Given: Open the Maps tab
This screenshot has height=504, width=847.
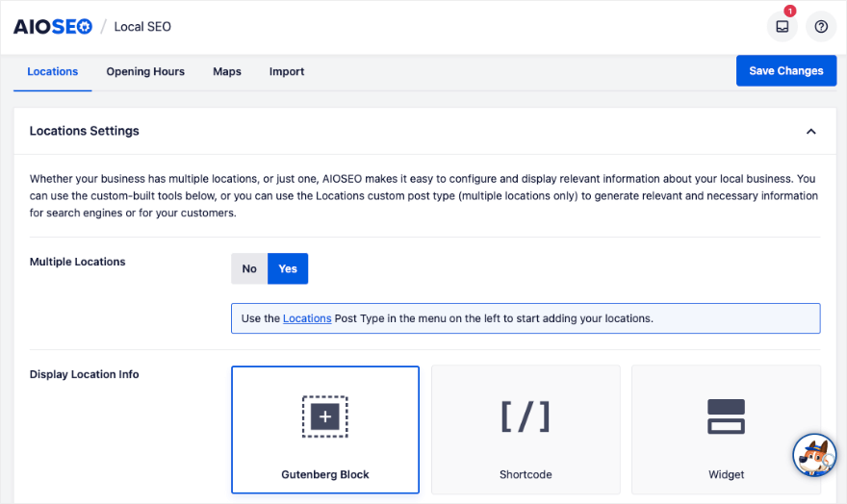Looking at the screenshot, I should coord(227,71).
